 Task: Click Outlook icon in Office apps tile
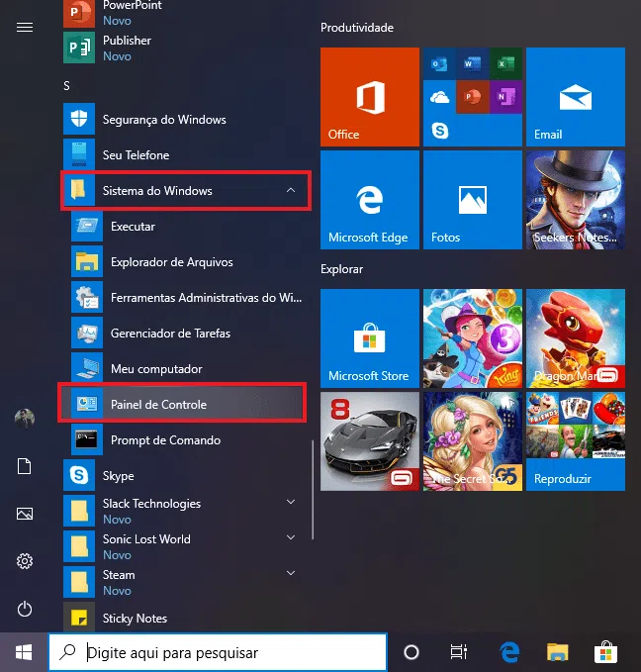[439, 64]
